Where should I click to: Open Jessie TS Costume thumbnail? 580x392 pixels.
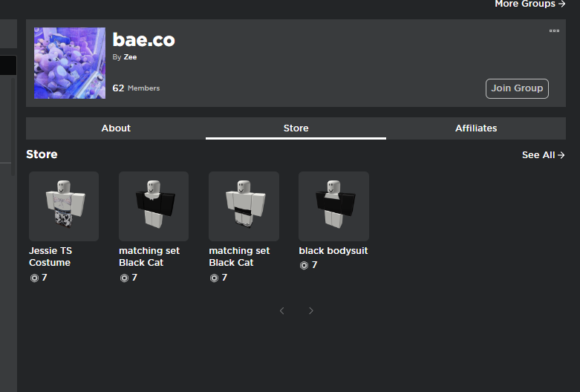click(x=64, y=206)
